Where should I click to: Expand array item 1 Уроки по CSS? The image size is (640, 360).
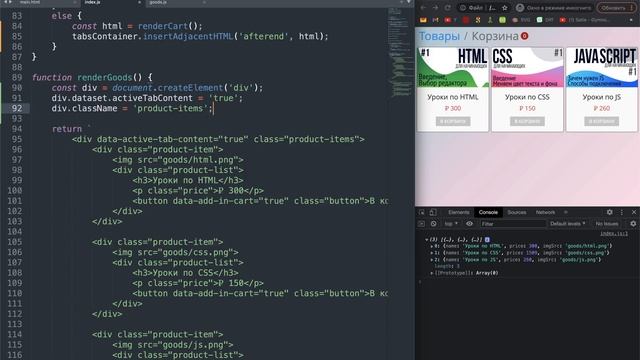tap(431, 253)
